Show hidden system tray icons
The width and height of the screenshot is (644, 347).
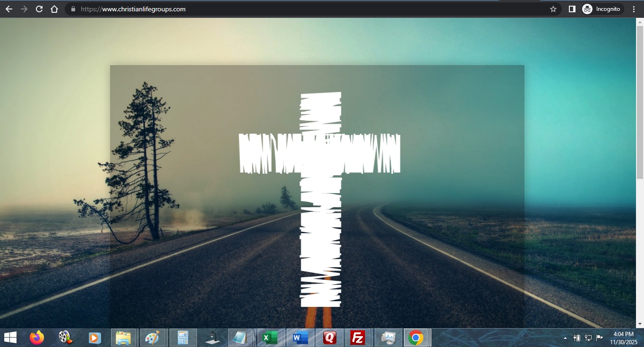tap(565, 338)
